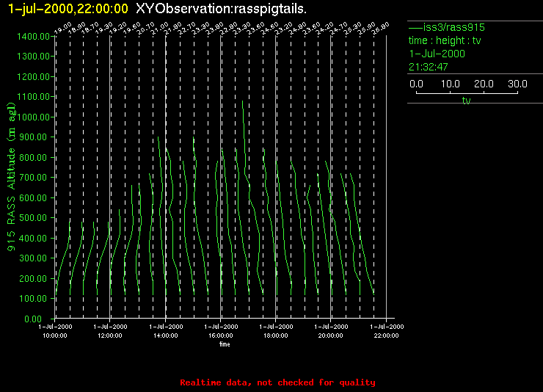
Task: Click the '22.70' surface value label
Action: (187, 28)
